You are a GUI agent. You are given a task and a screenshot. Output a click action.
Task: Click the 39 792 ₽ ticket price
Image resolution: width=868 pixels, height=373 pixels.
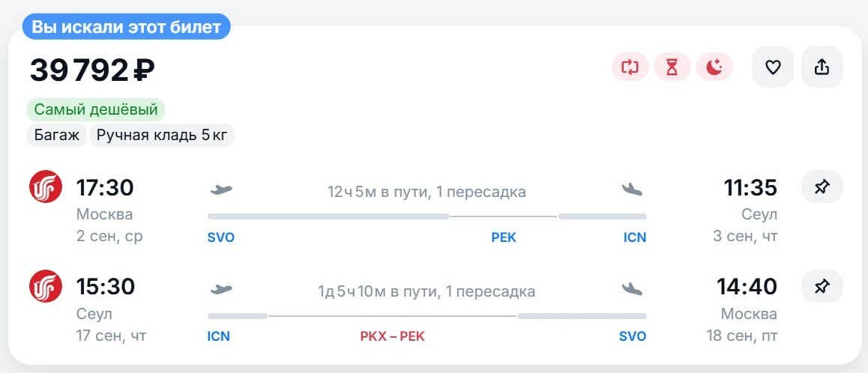click(92, 70)
